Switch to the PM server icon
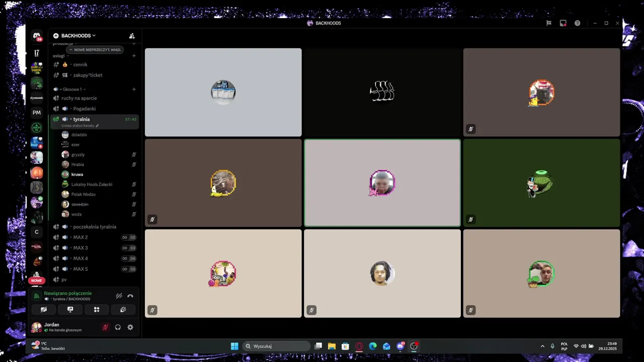 pyautogui.click(x=37, y=113)
